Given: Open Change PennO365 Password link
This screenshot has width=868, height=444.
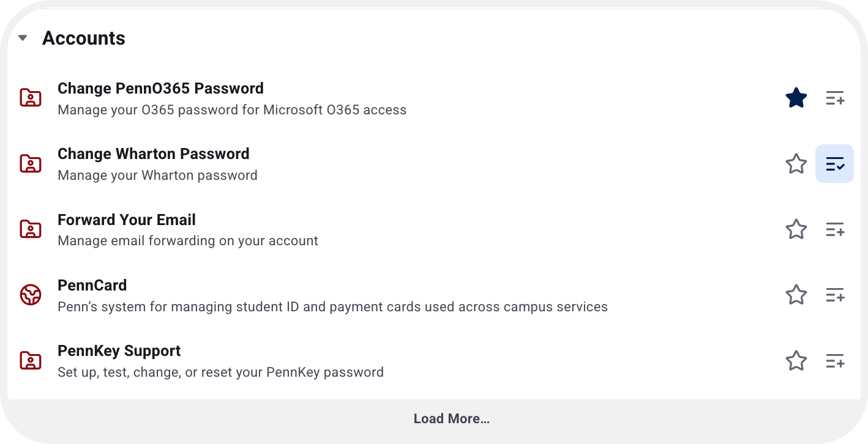Looking at the screenshot, I should [160, 88].
